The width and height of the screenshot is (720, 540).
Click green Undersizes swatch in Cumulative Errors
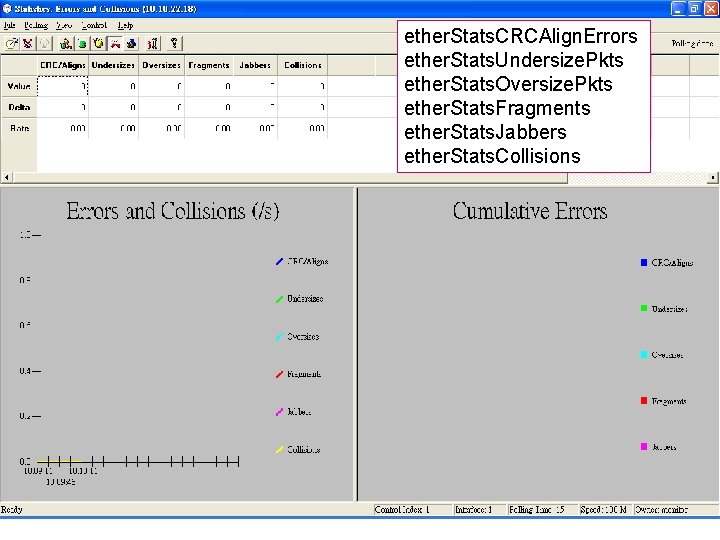tap(644, 309)
